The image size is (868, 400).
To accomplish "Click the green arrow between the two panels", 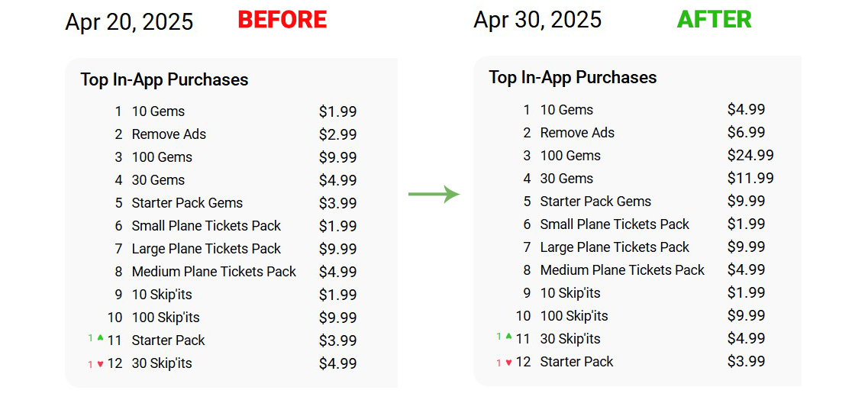I will [434, 195].
